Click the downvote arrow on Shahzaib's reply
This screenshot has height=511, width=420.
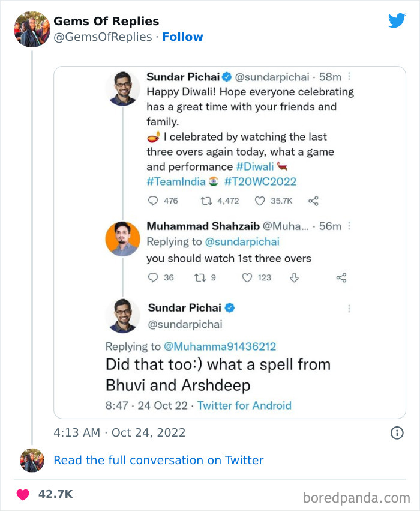pos(294,277)
